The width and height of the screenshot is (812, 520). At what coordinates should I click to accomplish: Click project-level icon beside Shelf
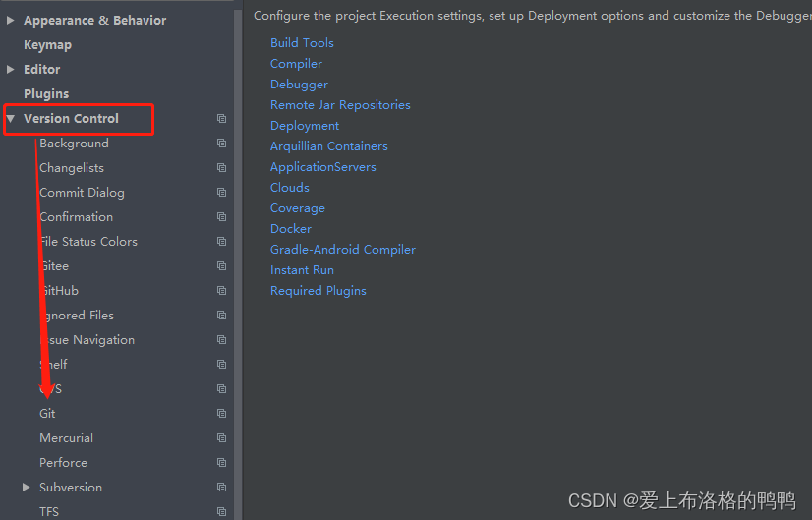tap(221, 365)
